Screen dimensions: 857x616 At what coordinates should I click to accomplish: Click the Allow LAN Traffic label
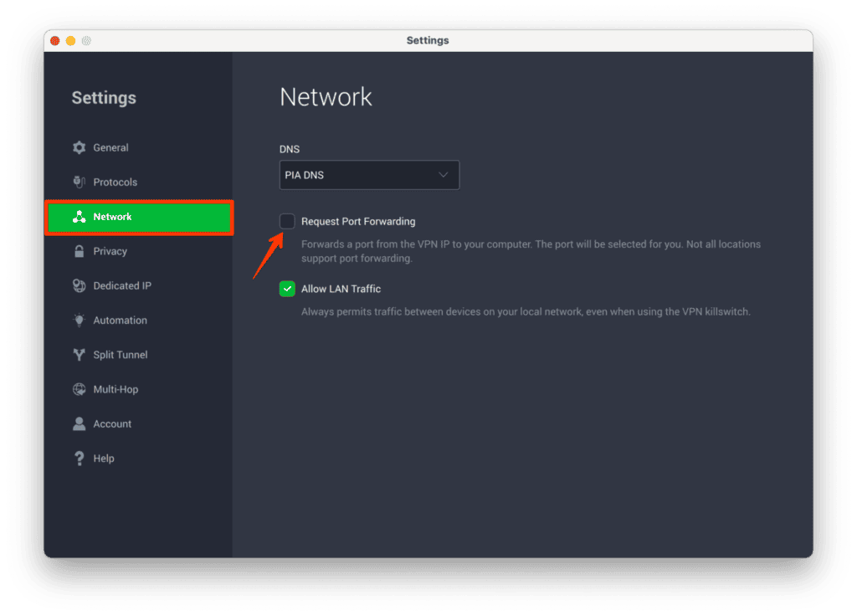[x=341, y=289]
